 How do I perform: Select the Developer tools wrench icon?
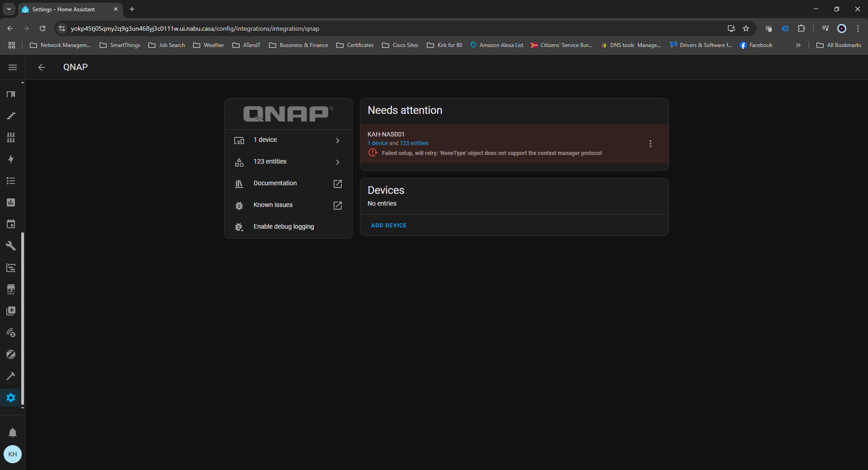click(11, 246)
